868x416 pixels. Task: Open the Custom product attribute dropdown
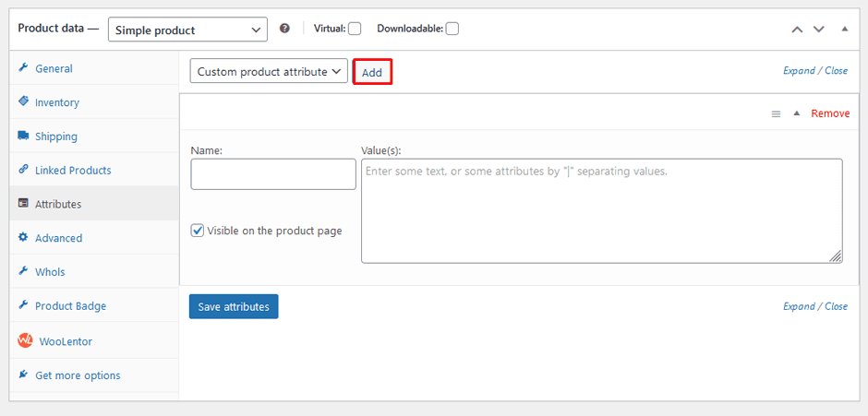(269, 71)
